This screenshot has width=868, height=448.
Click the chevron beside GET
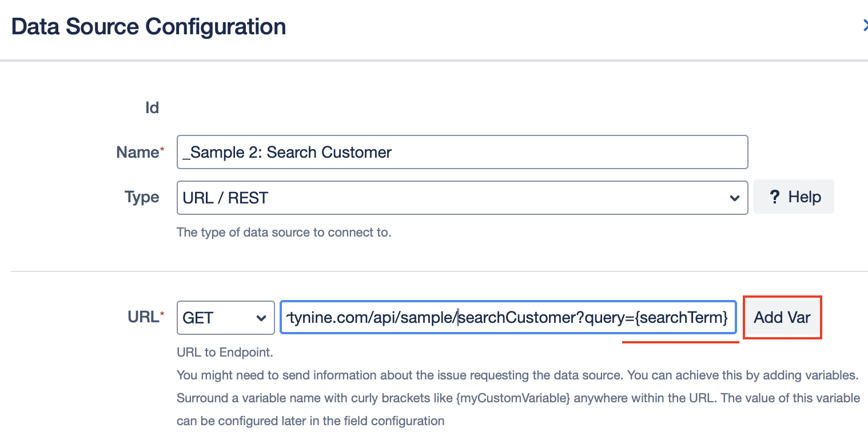262,318
